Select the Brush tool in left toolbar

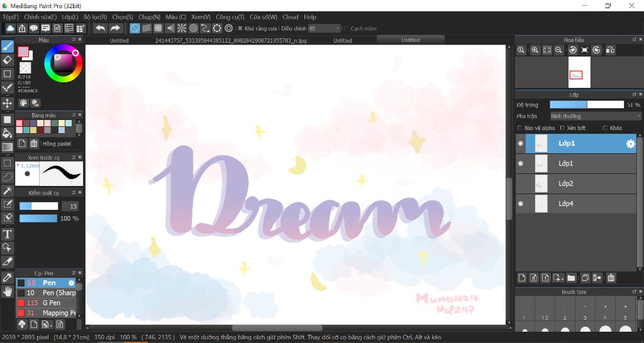click(8, 46)
